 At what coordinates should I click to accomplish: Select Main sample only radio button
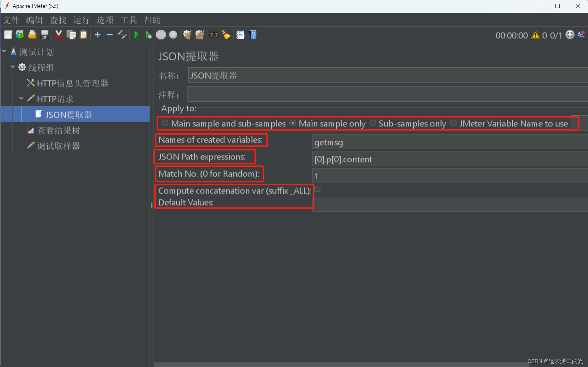pyautogui.click(x=293, y=123)
